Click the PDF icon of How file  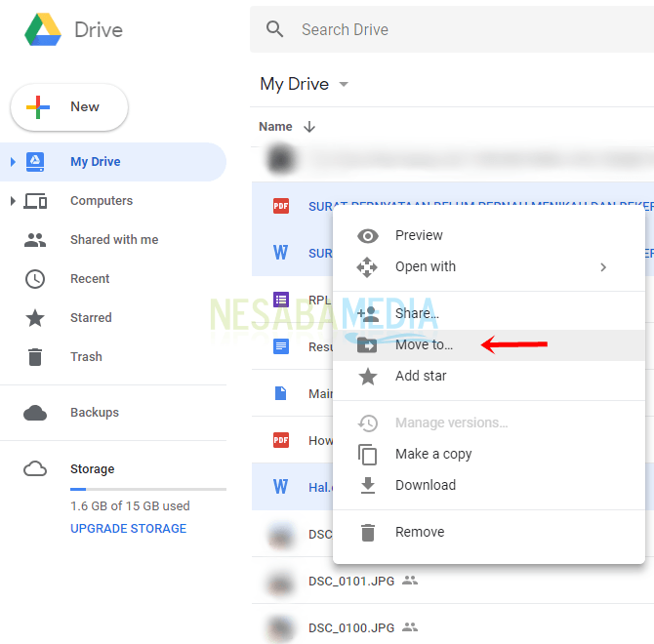(281, 440)
